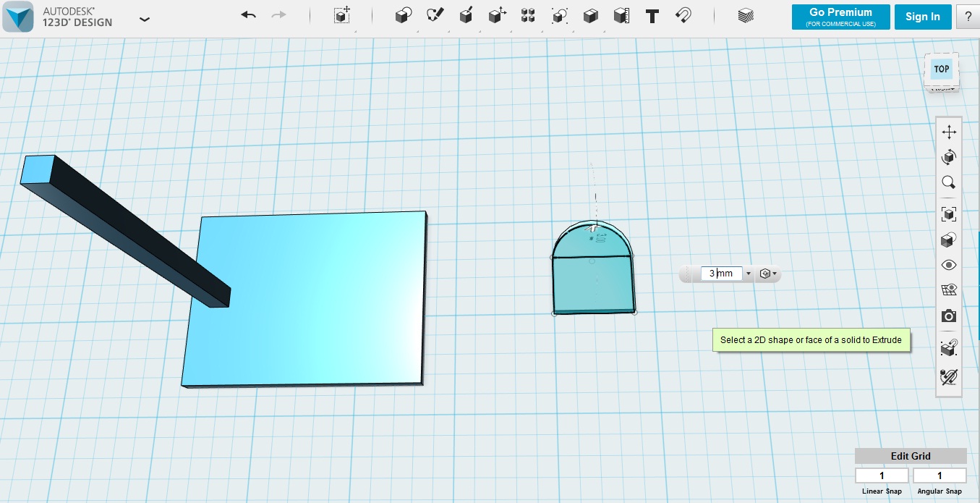Open the Modify tools
The height and width of the screenshot is (503, 980).
point(498,15)
